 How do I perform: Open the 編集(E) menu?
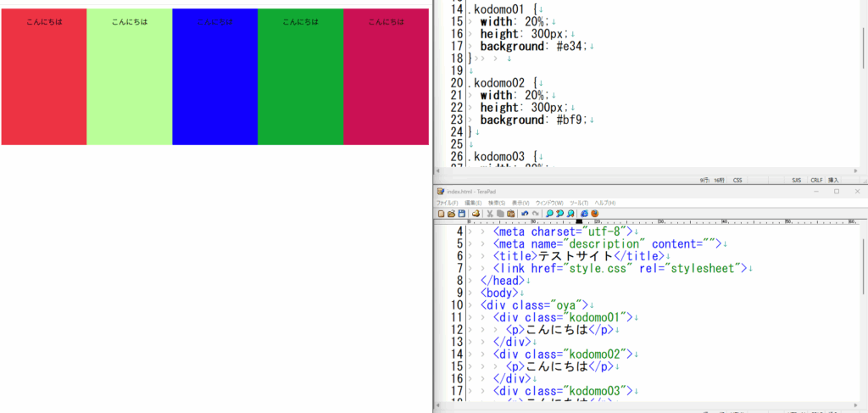473,203
